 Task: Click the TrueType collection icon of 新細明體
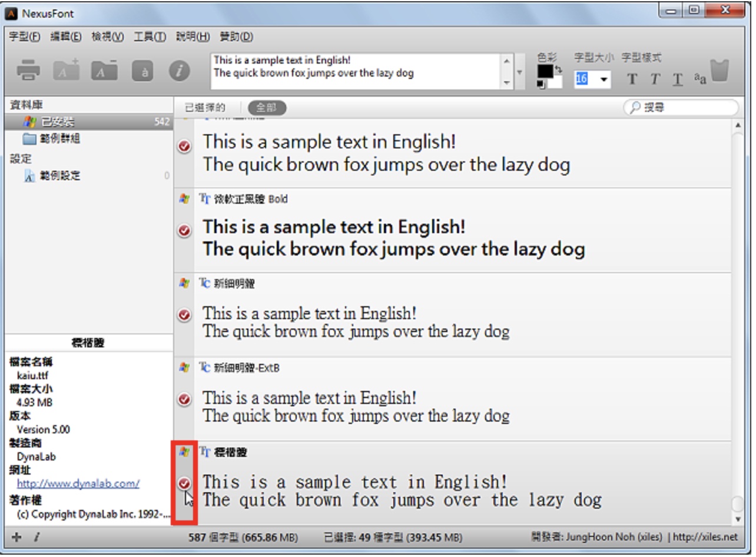205,283
